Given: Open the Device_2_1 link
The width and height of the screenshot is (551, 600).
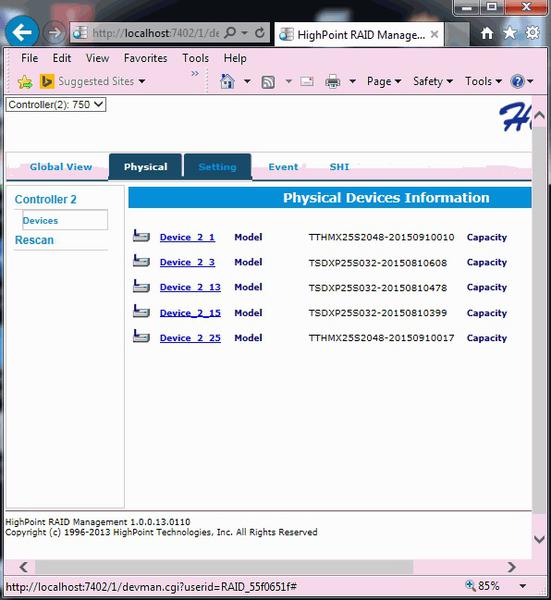Looking at the screenshot, I should (187, 237).
